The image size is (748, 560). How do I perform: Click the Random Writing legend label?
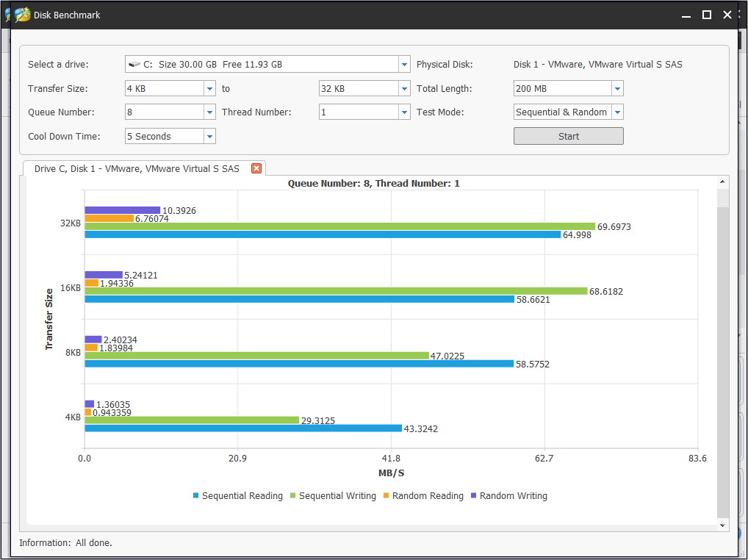[514, 496]
